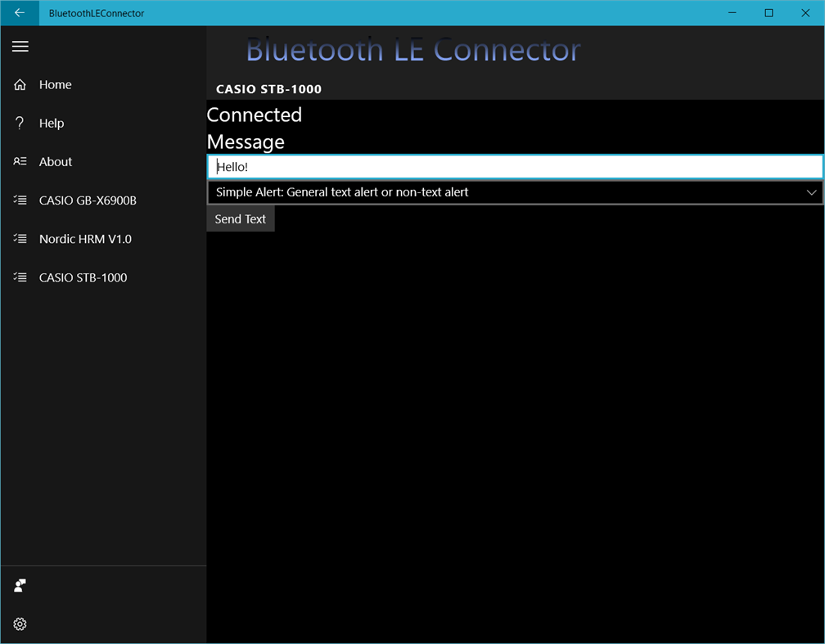Click the Nordic HRM V1.0 list icon
The height and width of the screenshot is (644, 825).
coord(20,238)
